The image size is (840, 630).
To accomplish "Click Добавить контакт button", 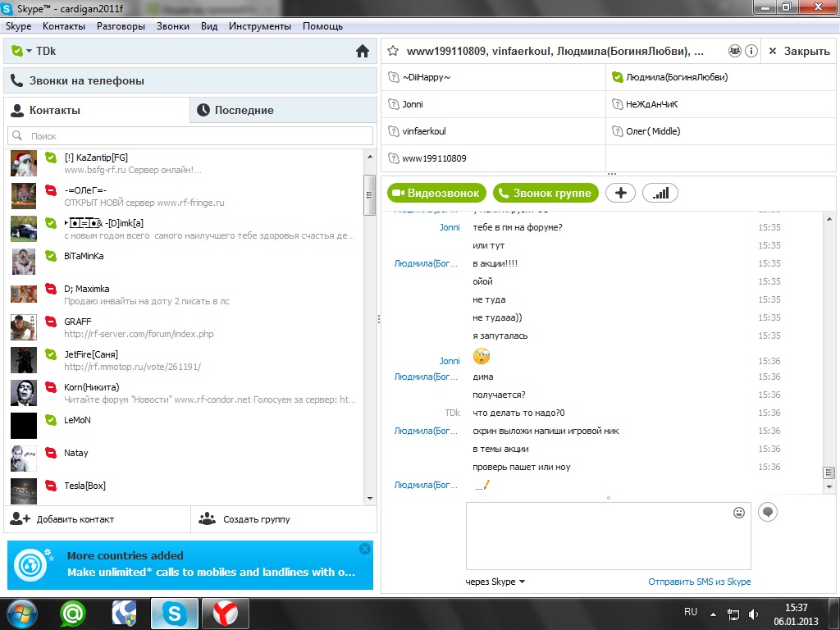I will pos(97,519).
